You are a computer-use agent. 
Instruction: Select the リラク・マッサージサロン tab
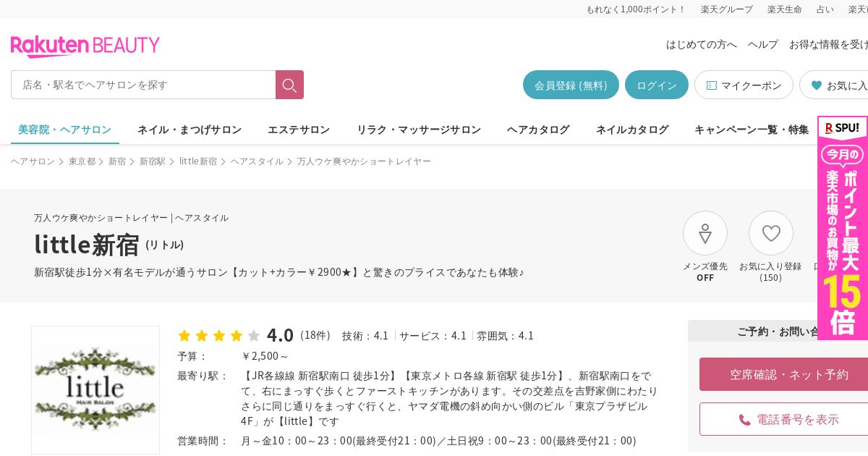(419, 130)
